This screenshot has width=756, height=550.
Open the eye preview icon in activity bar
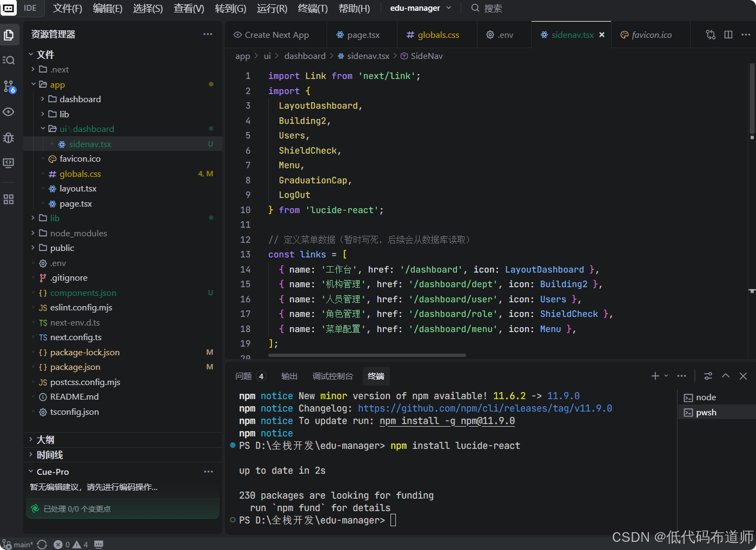point(9,112)
